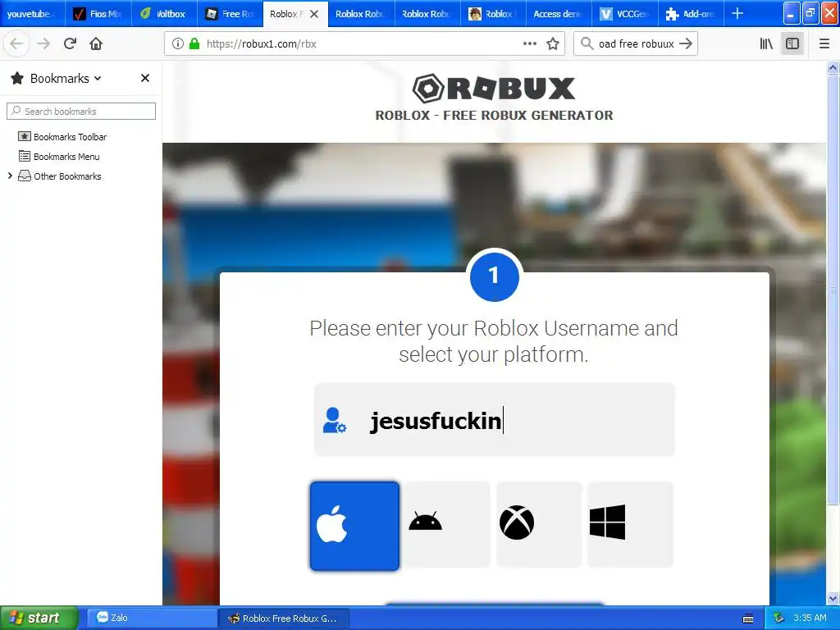The height and width of the screenshot is (630, 840).
Task: Open the Windows Start menu
Action: click(x=39, y=618)
